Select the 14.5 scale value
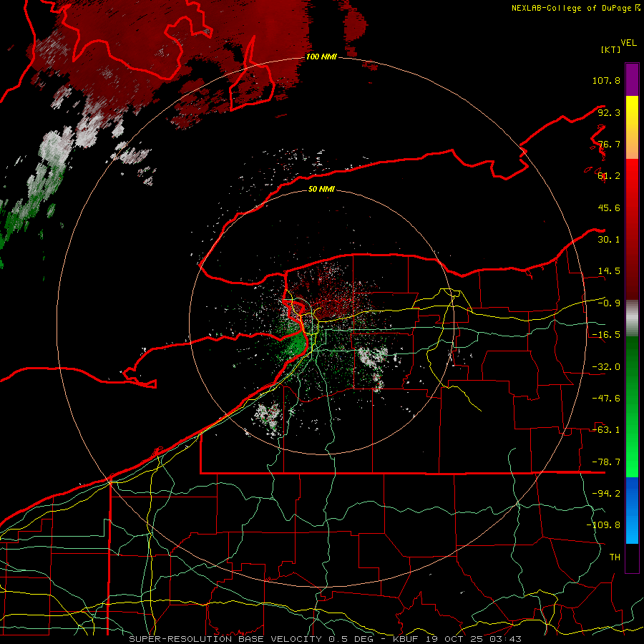 tap(609, 271)
